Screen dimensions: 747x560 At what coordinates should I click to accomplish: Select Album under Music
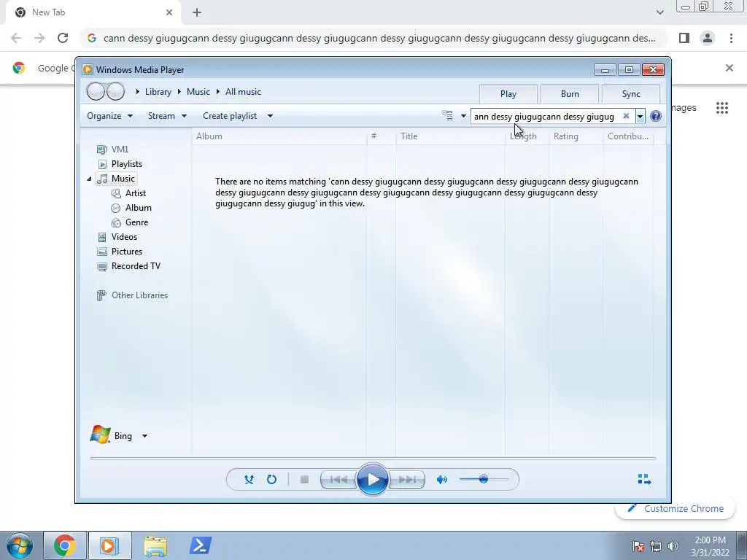(131, 208)
